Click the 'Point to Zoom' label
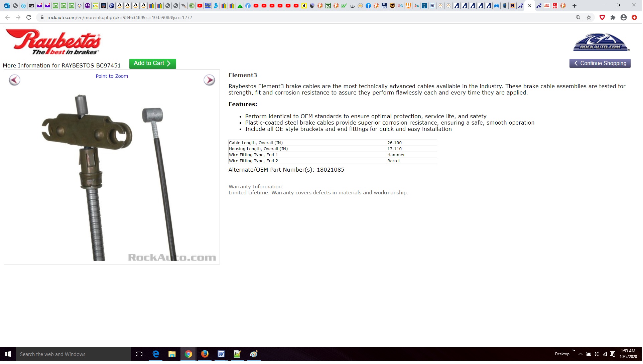Viewport: 643px width, 364px height. pyautogui.click(x=112, y=76)
